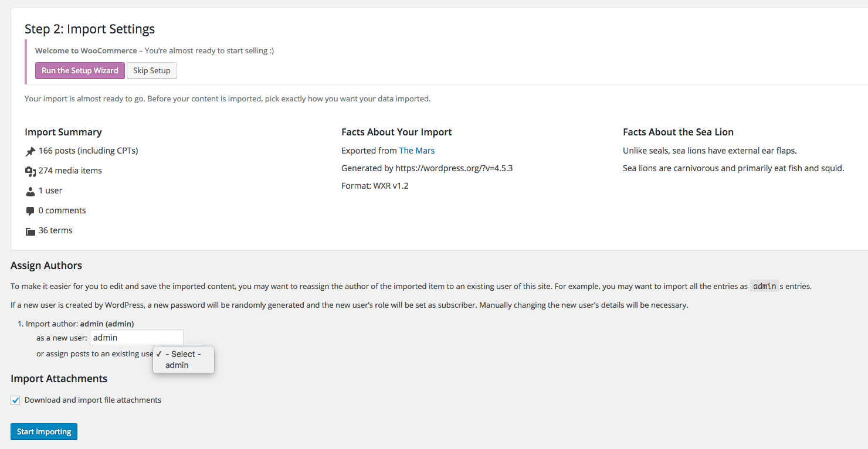Image resolution: width=868 pixels, height=449 pixels.
Task: Click the user icon beside 1 user
Action: pyautogui.click(x=30, y=191)
